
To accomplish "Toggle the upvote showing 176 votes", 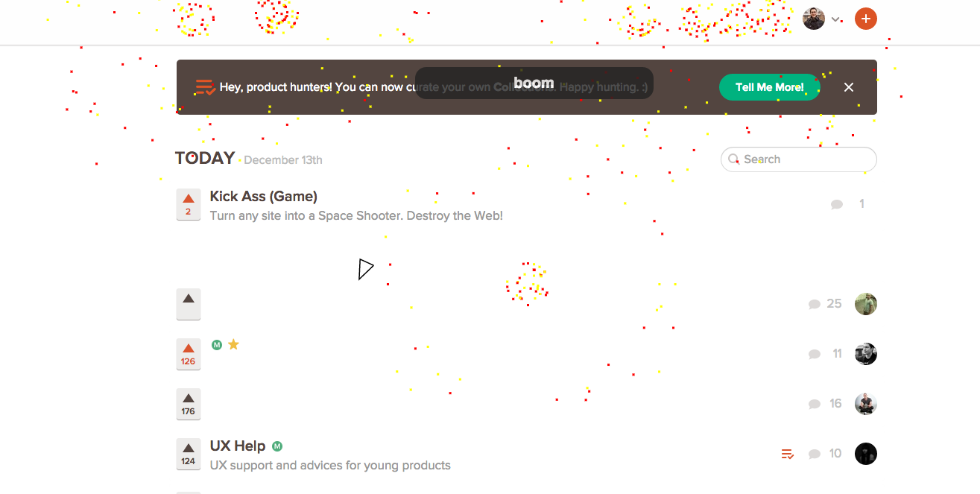I will pos(189,404).
